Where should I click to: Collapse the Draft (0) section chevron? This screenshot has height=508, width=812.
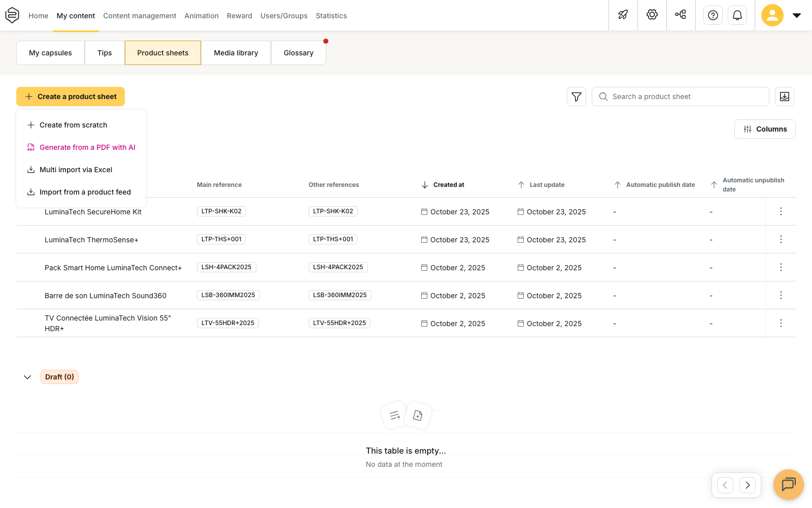(x=27, y=377)
